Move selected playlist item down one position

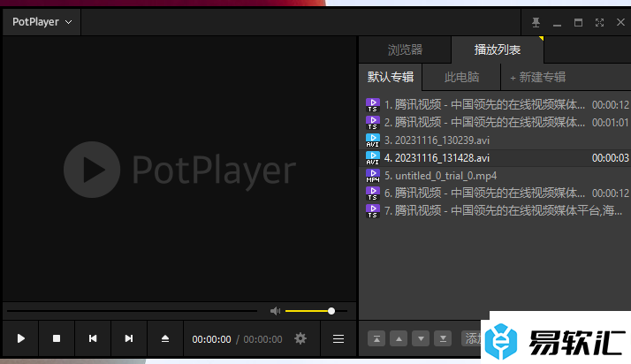pyautogui.click(x=421, y=338)
